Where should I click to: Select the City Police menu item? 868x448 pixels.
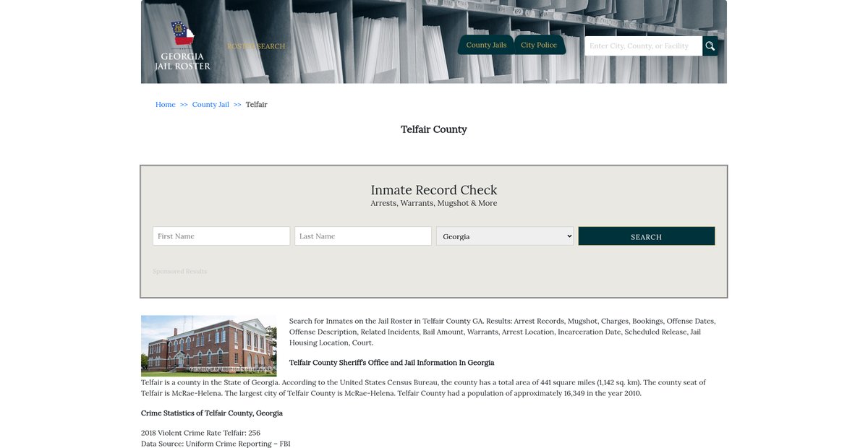tap(539, 45)
